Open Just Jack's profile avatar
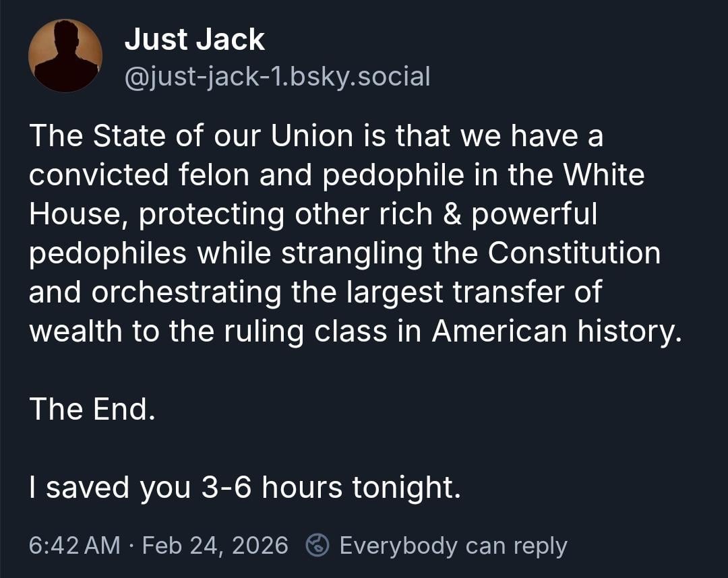This screenshot has height=578, width=728. pyautogui.click(x=65, y=55)
